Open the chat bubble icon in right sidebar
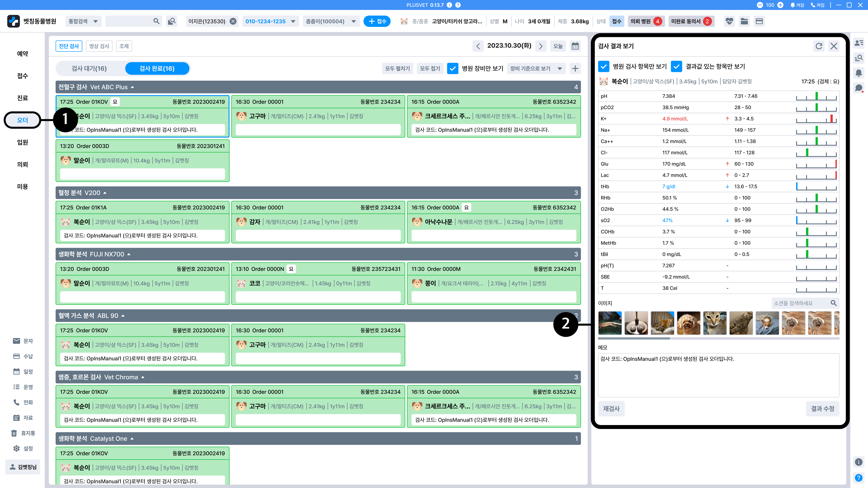The image size is (868, 488). pos(859,88)
